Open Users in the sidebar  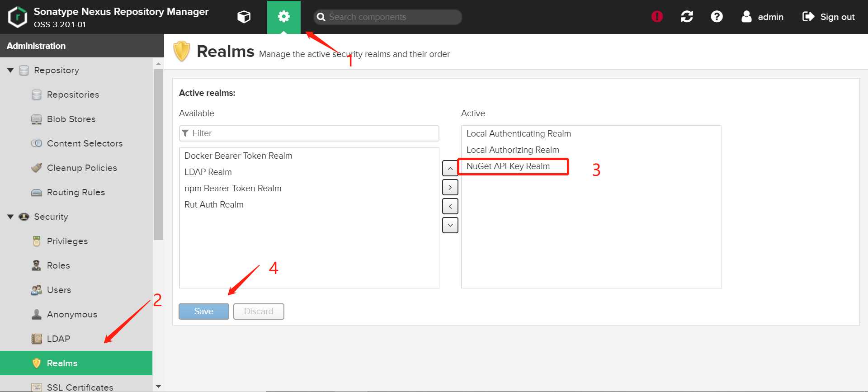[x=59, y=290]
